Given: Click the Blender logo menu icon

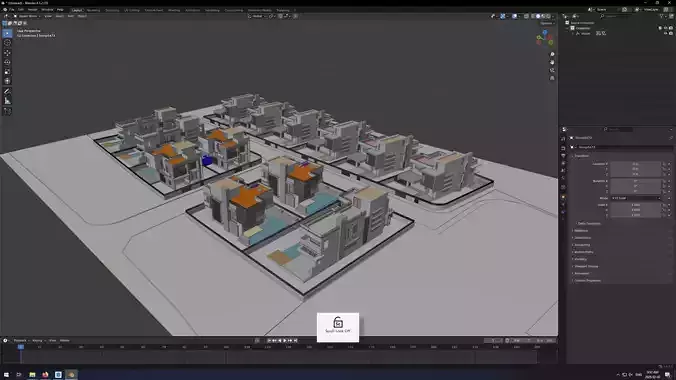Looking at the screenshot, I should (5, 9).
